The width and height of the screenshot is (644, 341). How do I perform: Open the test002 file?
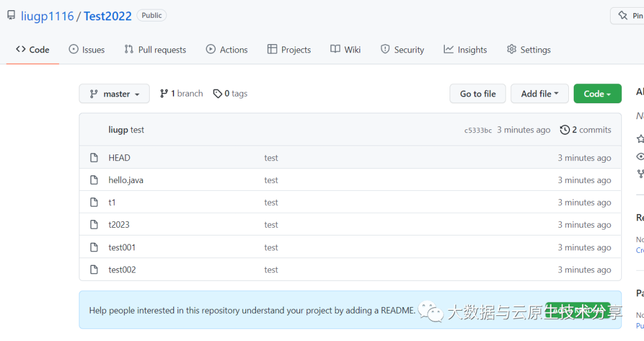[x=122, y=270]
